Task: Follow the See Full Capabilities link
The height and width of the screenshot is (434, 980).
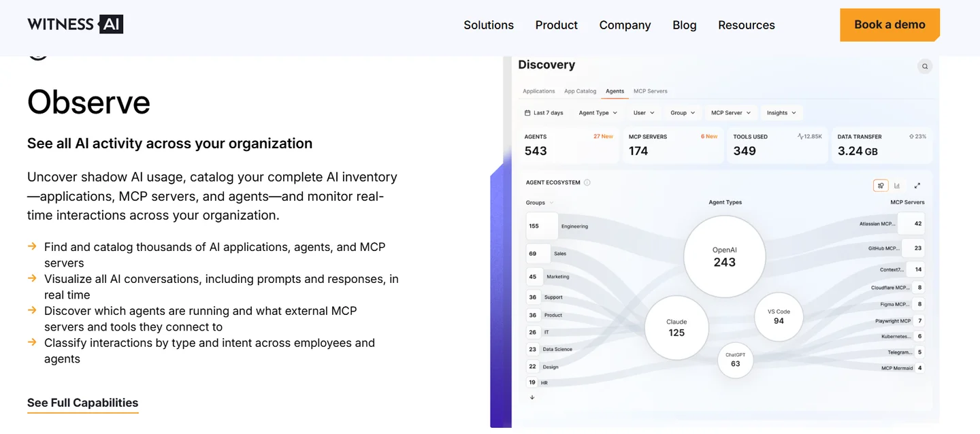Action: click(x=82, y=403)
